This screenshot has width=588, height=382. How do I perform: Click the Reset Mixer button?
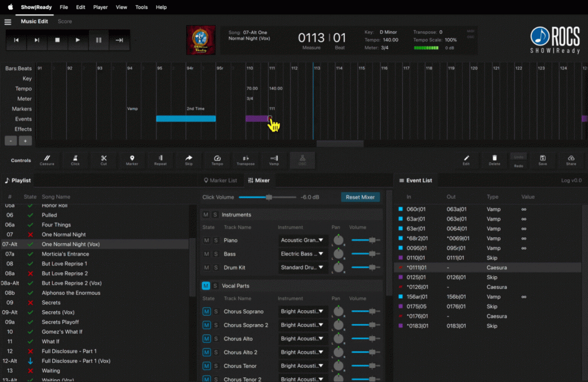(x=360, y=197)
